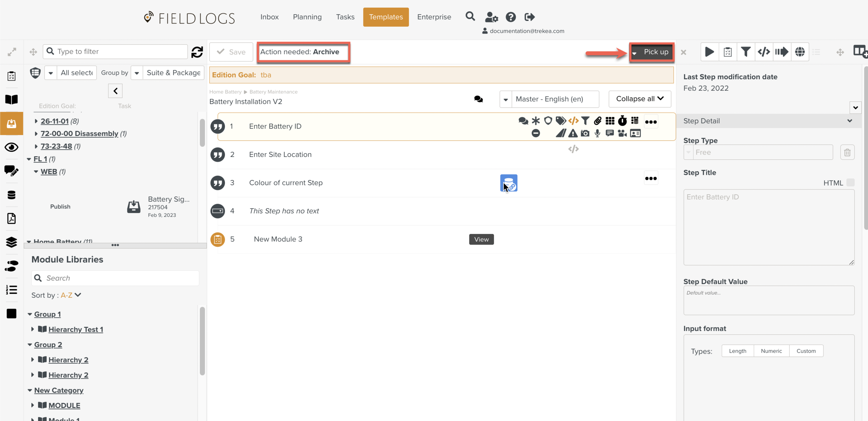Click the database link icon on step 3
This screenshot has width=868, height=421.
[x=509, y=183]
